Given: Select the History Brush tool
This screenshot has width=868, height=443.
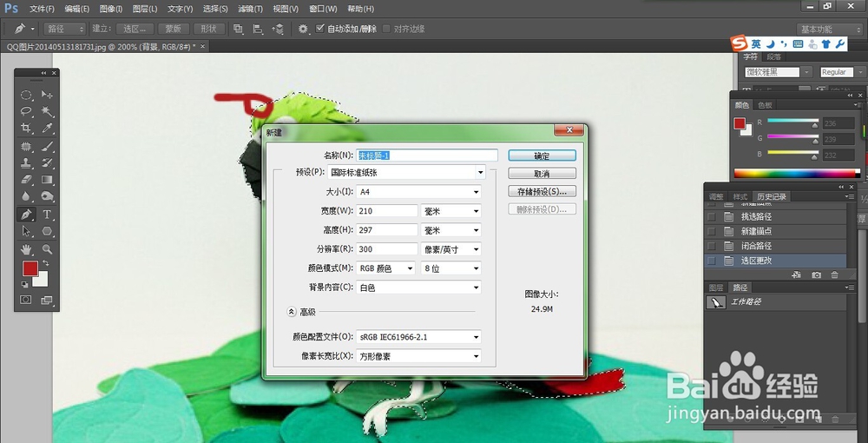Looking at the screenshot, I should (47, 162).
